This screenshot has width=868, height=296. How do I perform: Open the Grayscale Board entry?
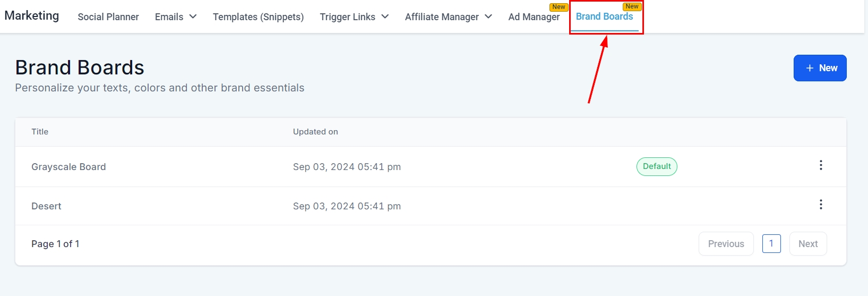tap(68, 167)
